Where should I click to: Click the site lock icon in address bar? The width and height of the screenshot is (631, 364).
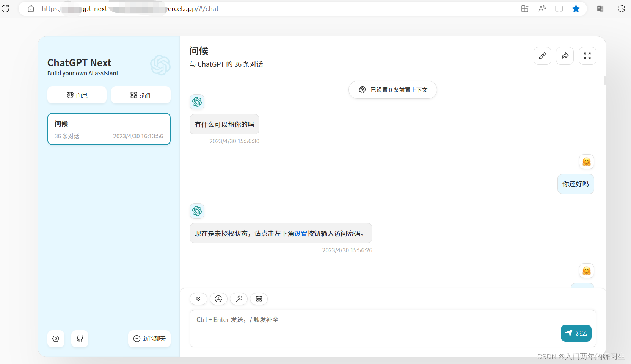click(x=31, y=8)
